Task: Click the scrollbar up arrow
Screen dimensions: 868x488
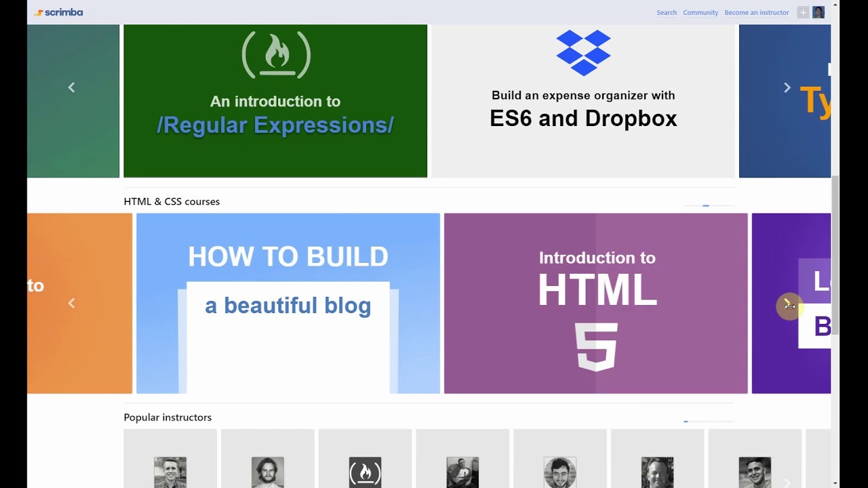Action: pyautogui.click(x=835, y=4)
